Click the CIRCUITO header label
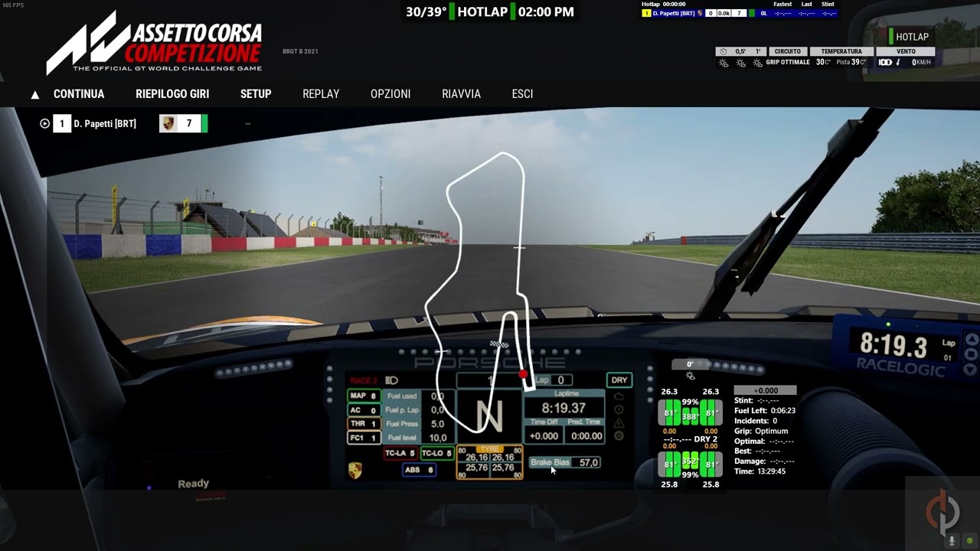Image resolution: width=980 pixels, height=551 pixels. point(787,51)
